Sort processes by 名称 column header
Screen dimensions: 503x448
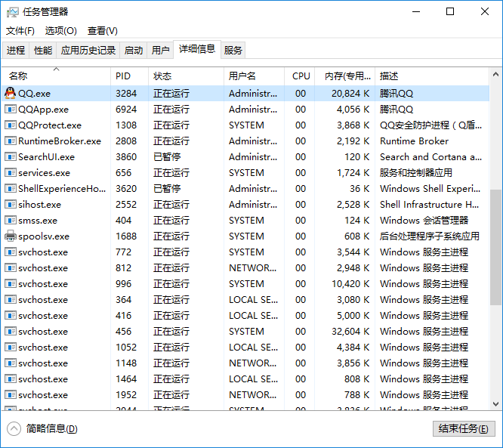point(18,76)
